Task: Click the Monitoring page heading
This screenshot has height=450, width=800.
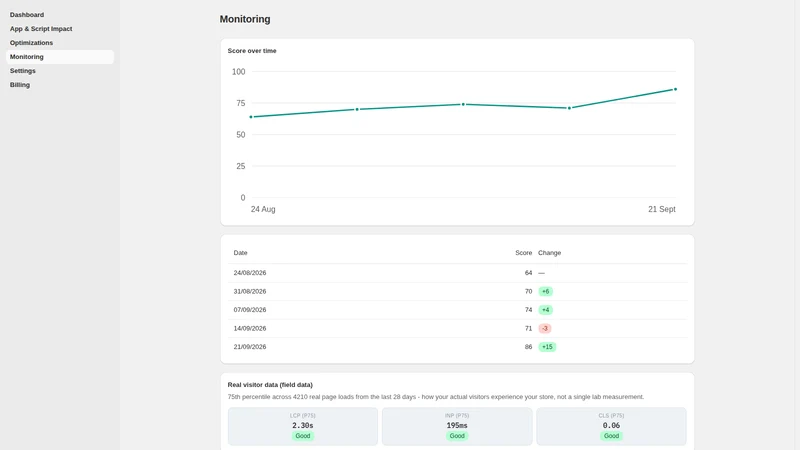Action: click(245, 19)
